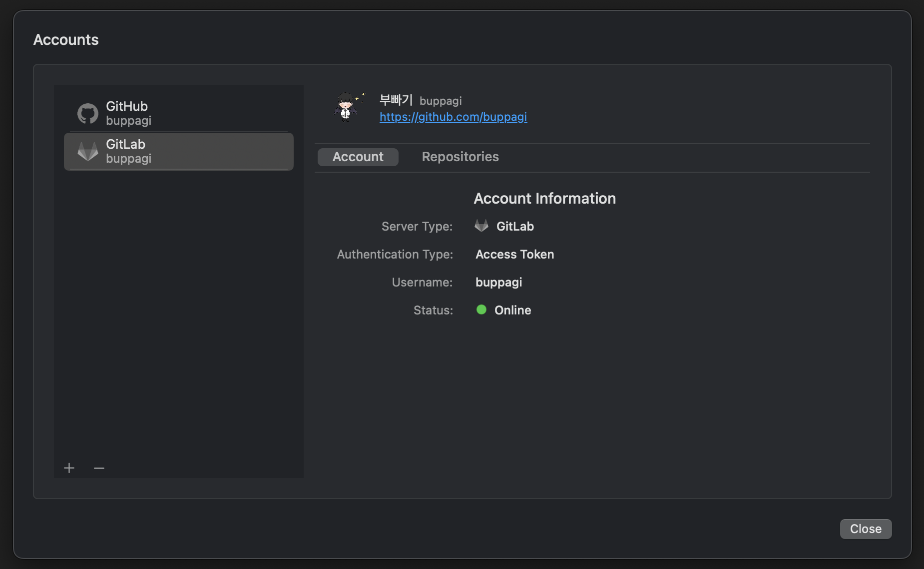
Task: Click the green Online status indicator dot
Action: [481, 309]
